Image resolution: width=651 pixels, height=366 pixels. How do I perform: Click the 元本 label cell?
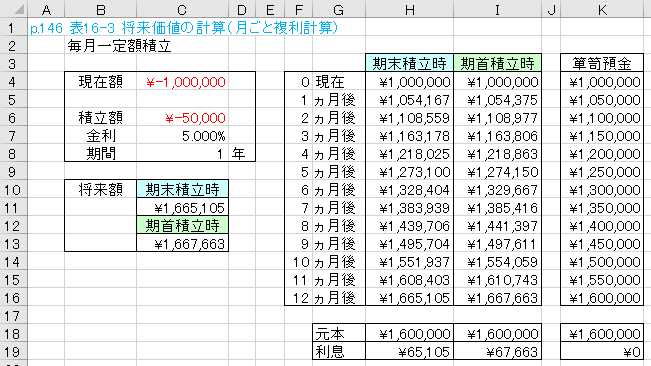[339, 333]
